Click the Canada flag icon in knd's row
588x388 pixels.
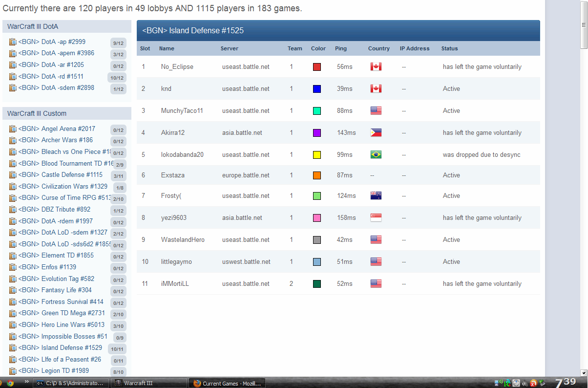click(x=376, y=89)
